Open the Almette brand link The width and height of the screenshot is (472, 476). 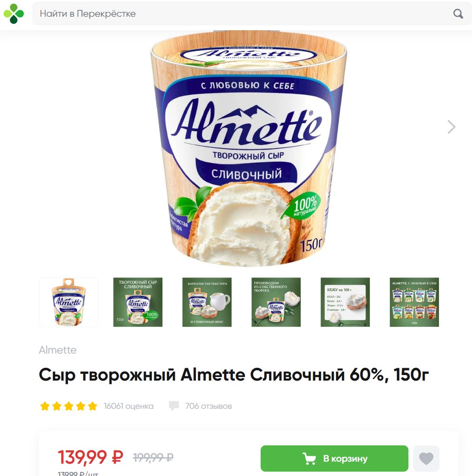(x=58, y=350)
